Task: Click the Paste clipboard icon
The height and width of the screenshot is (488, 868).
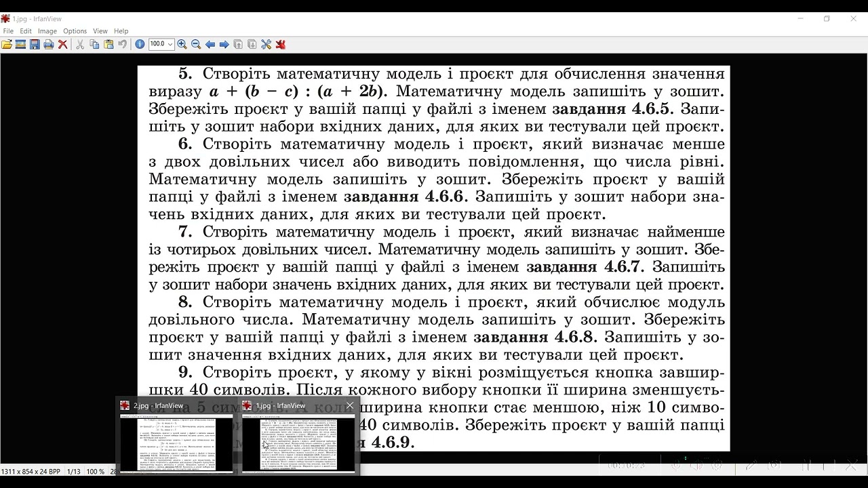Action: pos(108,44)
